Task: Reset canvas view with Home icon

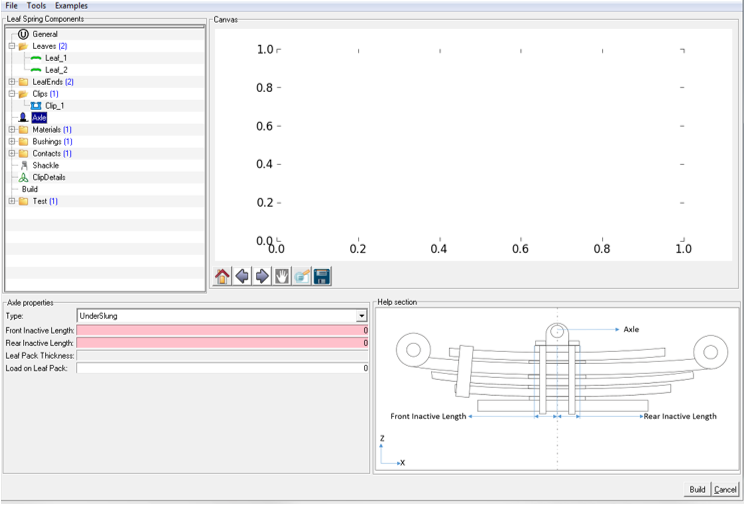Action: [x=223, y=276]
